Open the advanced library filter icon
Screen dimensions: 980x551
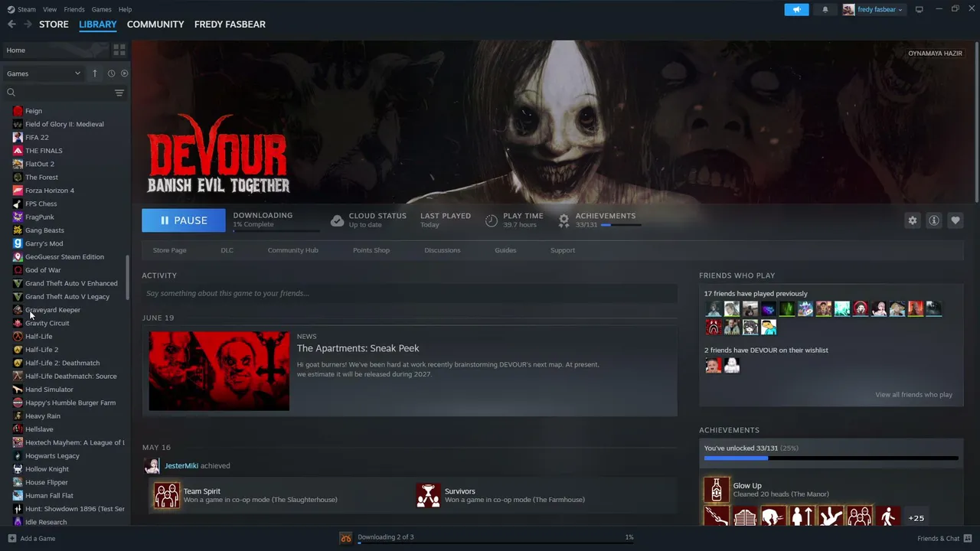pyautogui.click(x=119, y=93)
